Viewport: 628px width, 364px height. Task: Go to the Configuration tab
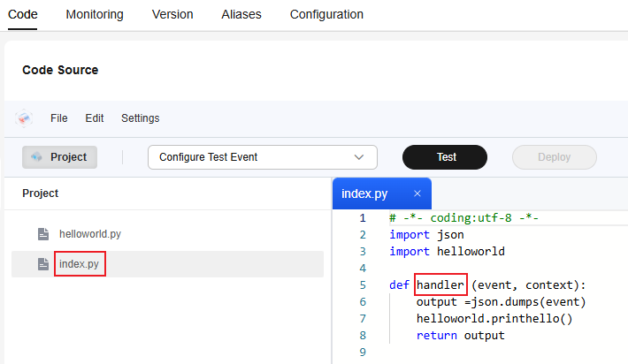point(326,14)
